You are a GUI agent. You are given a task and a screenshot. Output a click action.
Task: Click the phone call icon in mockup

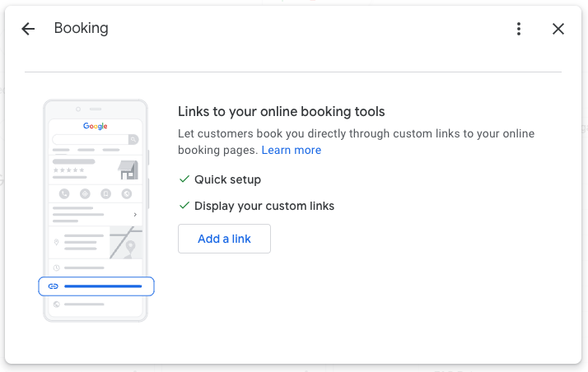pyautogui.click(x=64, y=194)
